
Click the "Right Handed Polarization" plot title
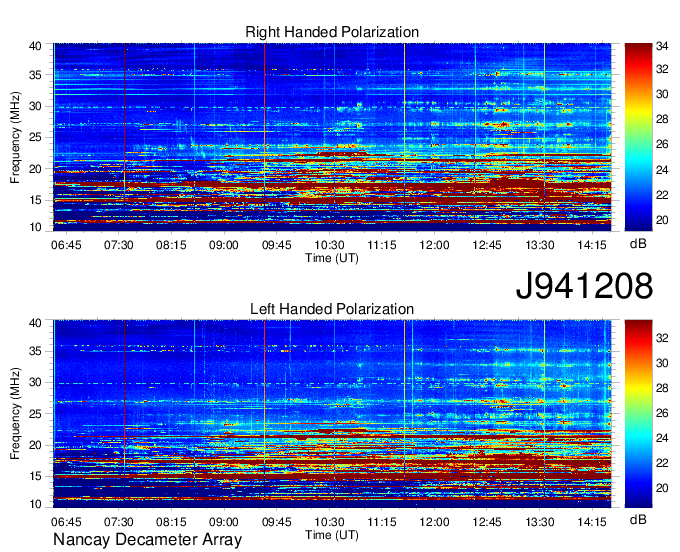(332, 32)
